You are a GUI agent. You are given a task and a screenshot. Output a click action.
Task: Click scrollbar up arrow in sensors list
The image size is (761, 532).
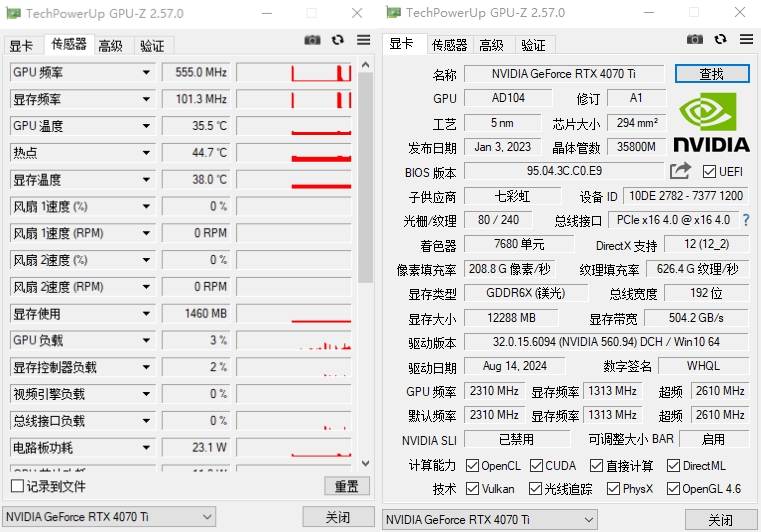point(365,65)
